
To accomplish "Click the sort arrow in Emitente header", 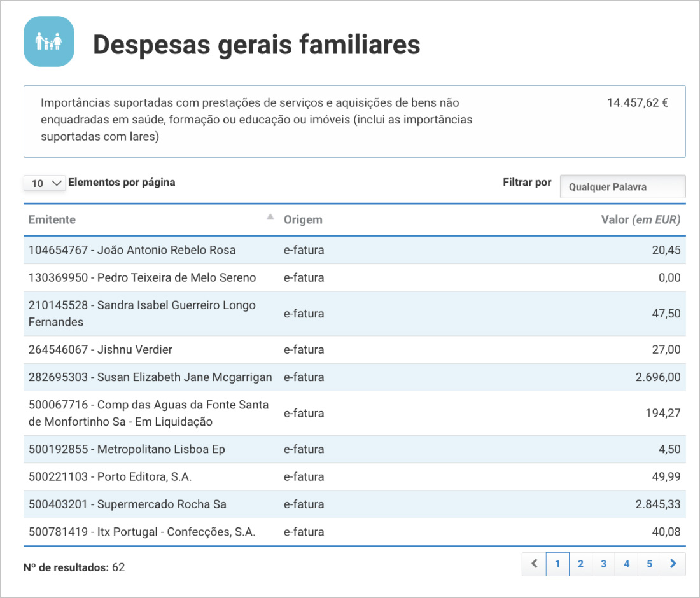I will click(x=270, y=218).
